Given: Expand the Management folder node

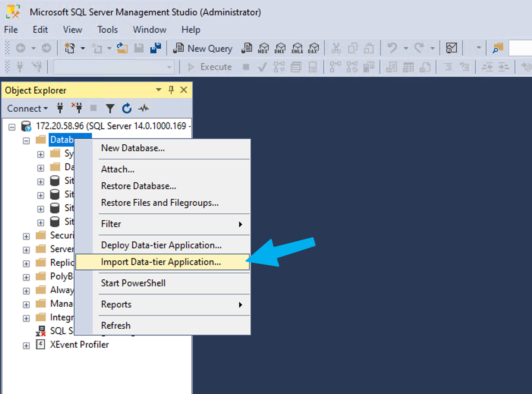Looking at the screenshot, I should (x=26, y=305).
